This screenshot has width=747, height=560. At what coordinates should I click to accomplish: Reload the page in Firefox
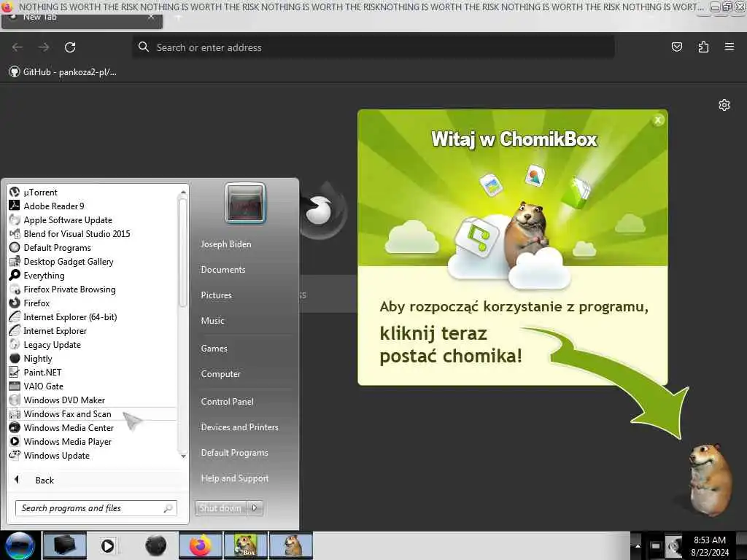tap(70, 47)
